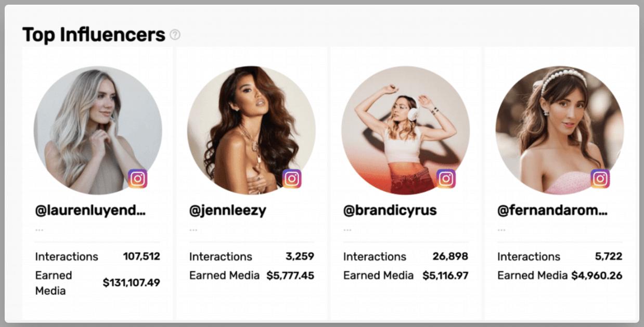
Task: Click the Top Influencers heading
Action: pos(94,35)
